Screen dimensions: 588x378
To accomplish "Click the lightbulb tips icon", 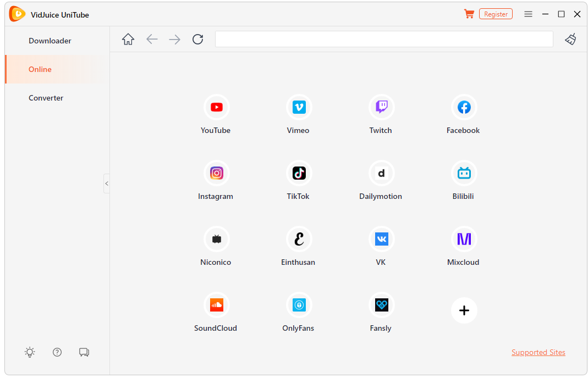I will [x=30, y=352].
